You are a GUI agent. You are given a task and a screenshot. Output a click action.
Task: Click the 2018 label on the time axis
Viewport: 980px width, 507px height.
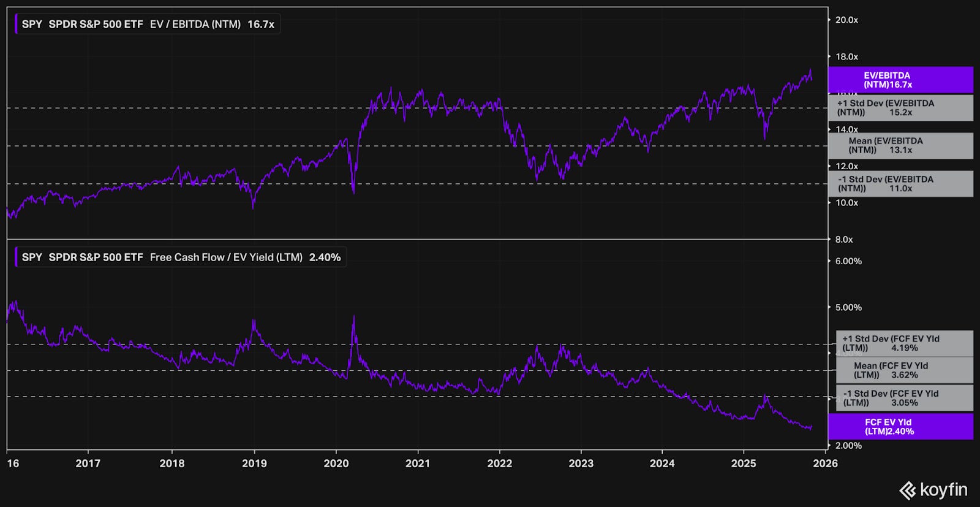172,463
